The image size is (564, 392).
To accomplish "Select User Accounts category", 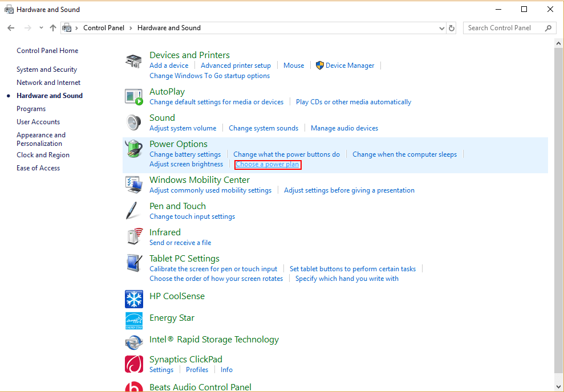I will [38, 122].
